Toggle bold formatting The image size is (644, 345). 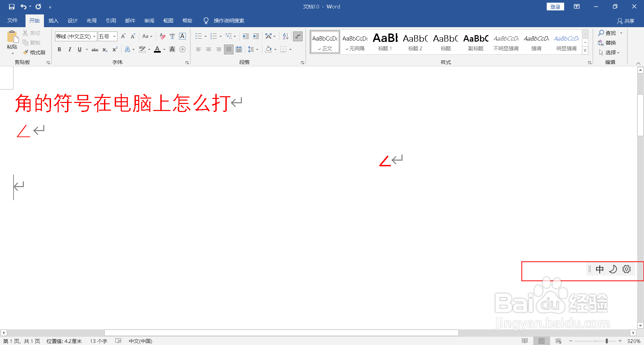(x=59, y=49)
